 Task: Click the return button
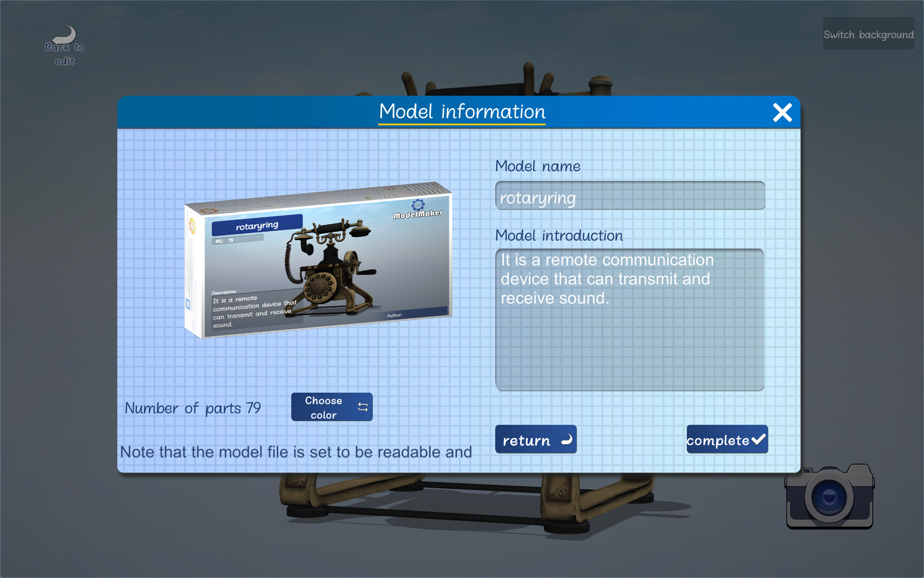click(x=536, y=439)
